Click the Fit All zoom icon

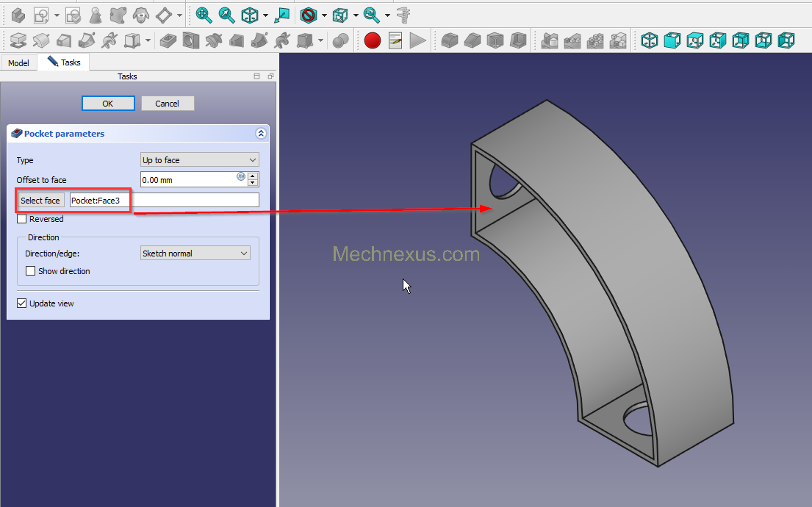[x=204, y=15]
